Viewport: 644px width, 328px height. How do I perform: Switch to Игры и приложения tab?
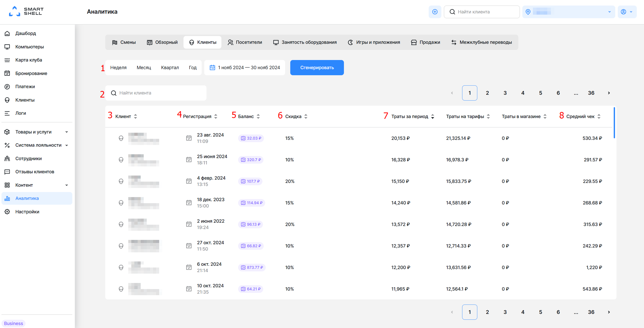click(374, 42)
